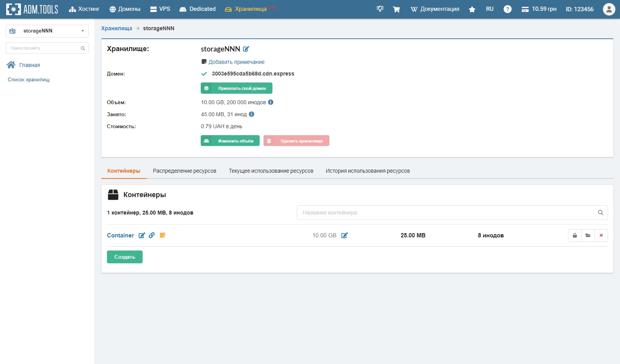Click the storageNNN breadcrumb text

click(x=158, y=28)
